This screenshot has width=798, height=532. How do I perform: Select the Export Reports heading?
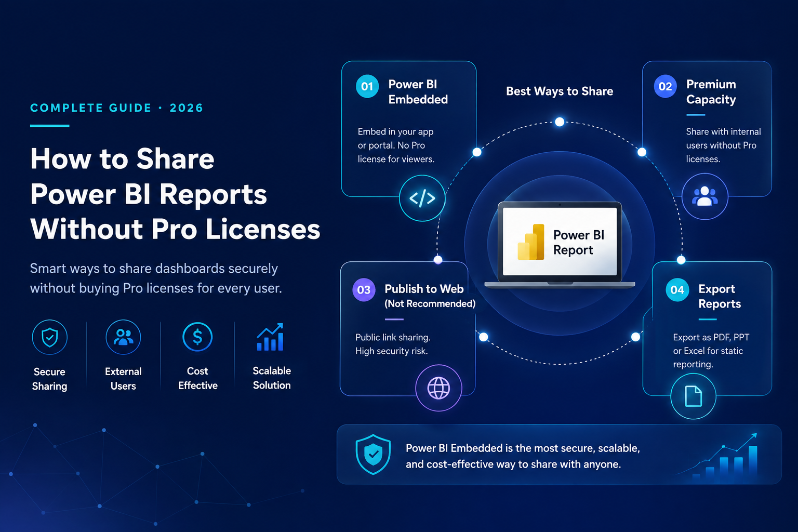coord(720,296)
